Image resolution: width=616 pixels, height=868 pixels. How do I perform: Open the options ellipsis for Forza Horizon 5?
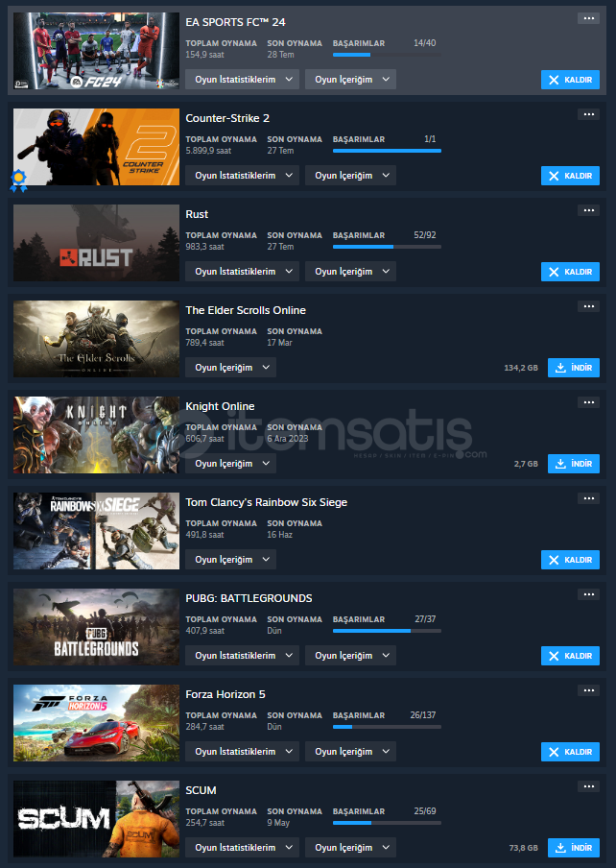(x=588, y=690)
